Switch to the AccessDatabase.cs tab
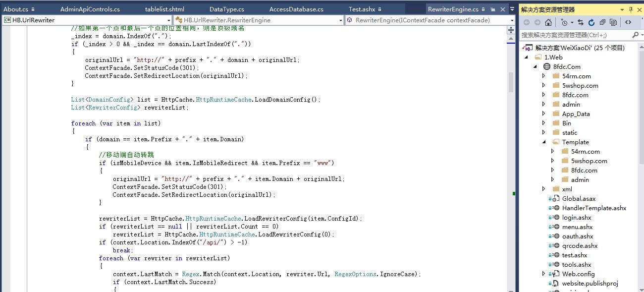 click(x=296, y=9)
